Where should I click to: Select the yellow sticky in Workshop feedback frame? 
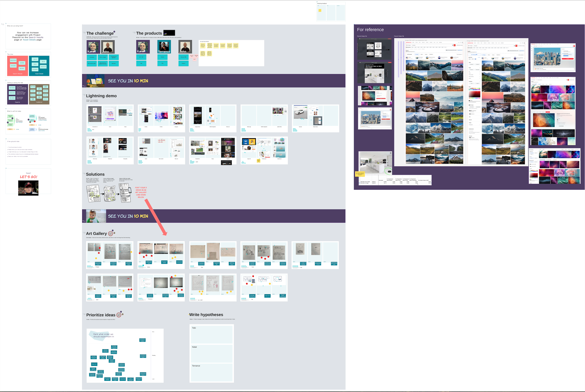[x=320, y=11]
